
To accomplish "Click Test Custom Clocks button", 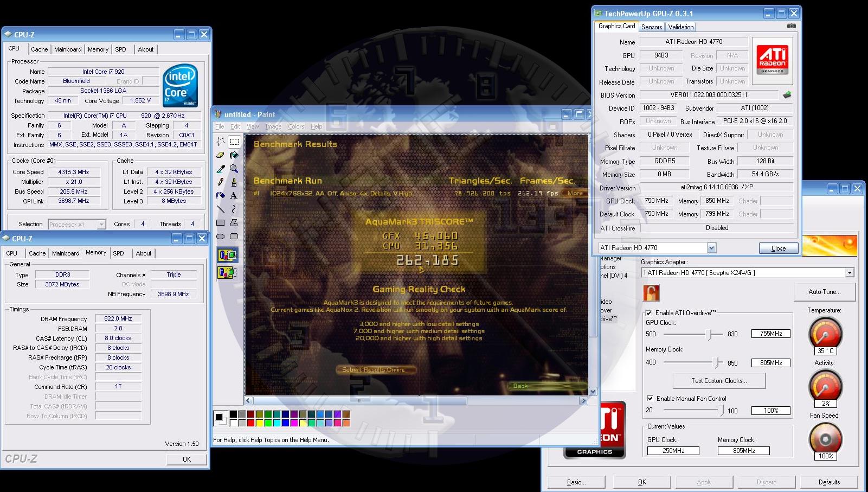I will point(719,381).
